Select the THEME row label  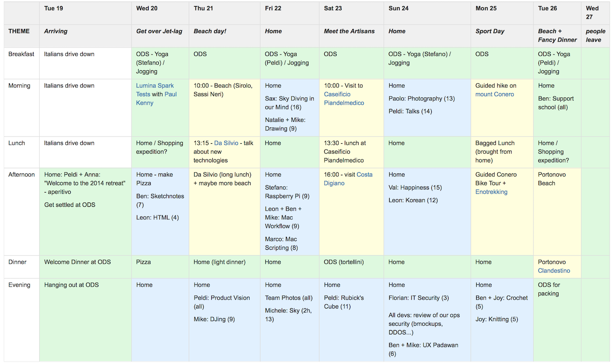pyautogui.click(x=22, y=36)
